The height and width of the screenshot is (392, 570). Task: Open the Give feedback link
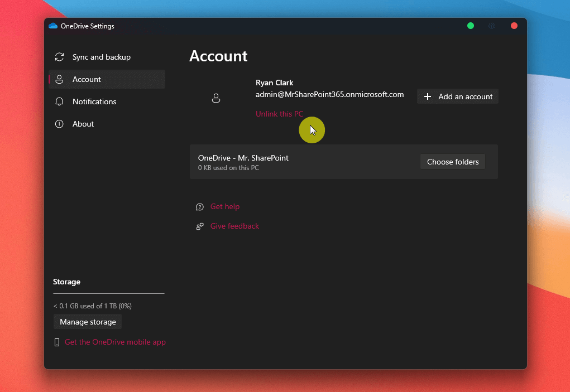point(235,226)
